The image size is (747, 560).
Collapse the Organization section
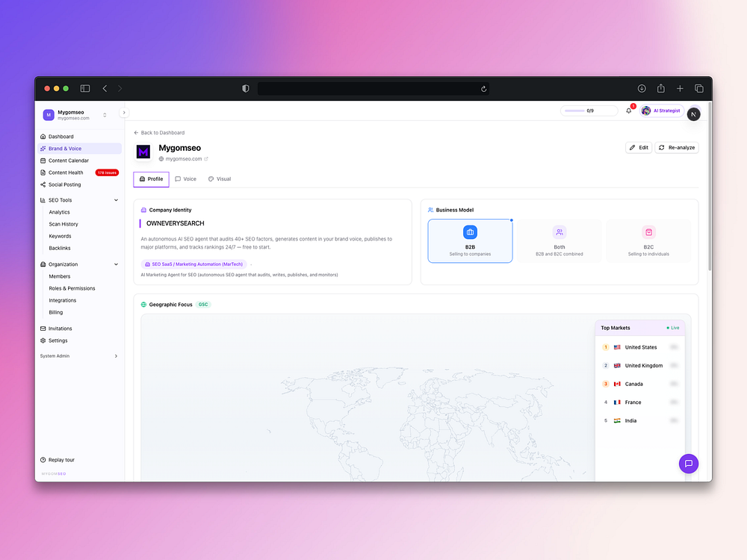[80, 264]
